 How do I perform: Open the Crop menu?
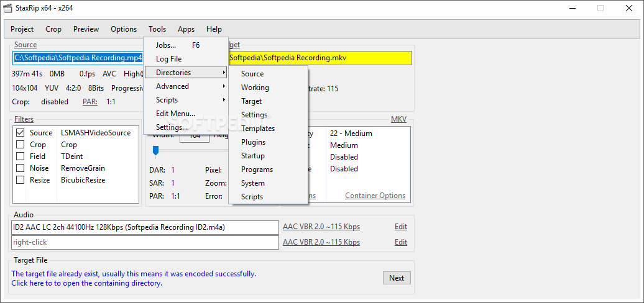tap(53, 29)
